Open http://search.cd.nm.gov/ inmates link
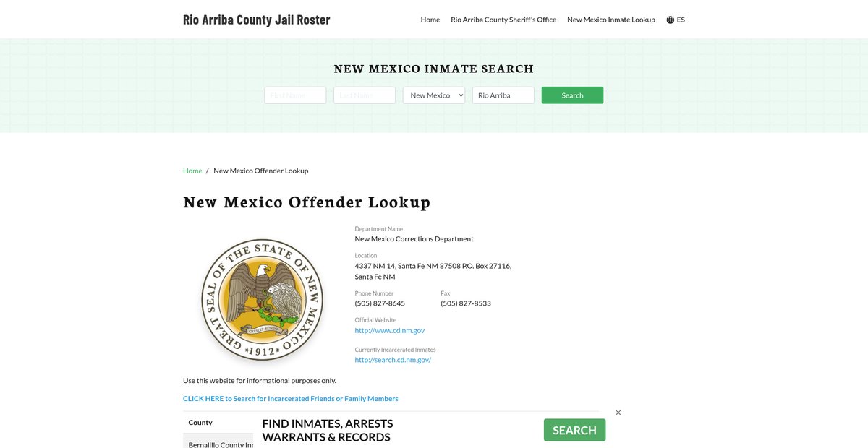 pos(393,360)
